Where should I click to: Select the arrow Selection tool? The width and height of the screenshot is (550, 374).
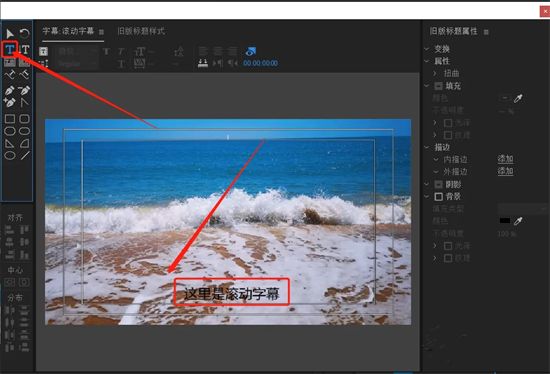9,34
